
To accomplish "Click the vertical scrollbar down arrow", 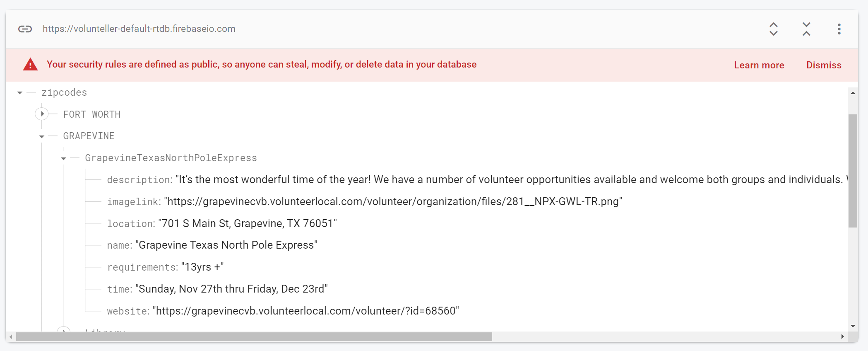I will pos(853,326).
